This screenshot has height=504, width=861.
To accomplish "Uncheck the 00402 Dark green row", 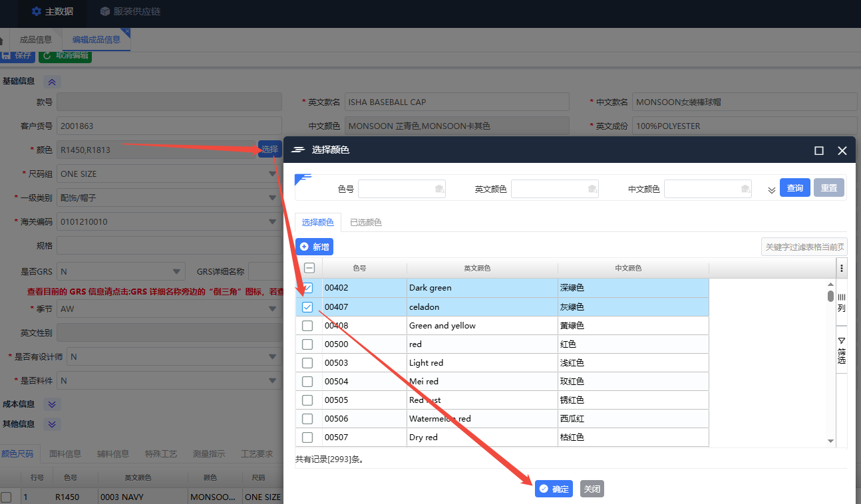I will point(307,289).
